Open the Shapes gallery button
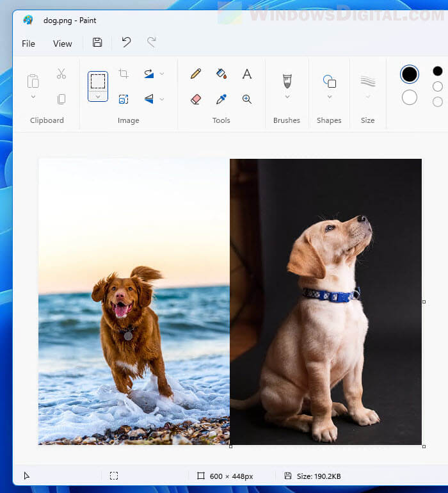The width and height of the screenshot is (448, 493). (x=329, y=81)
